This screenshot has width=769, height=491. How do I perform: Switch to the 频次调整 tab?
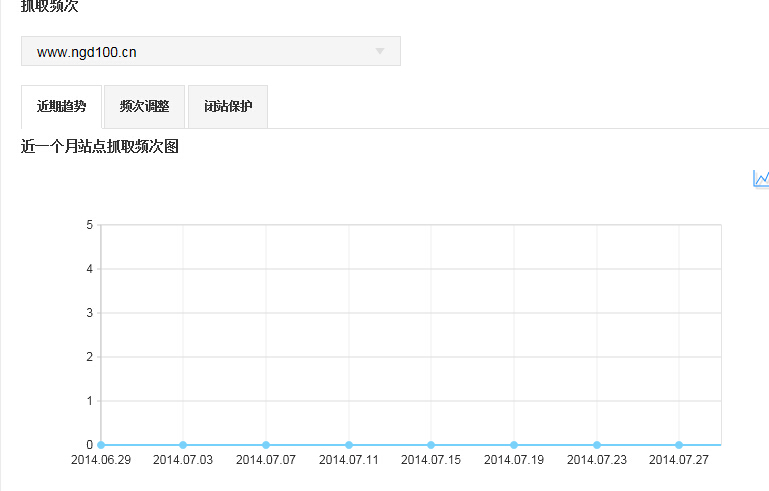point(145,106)
